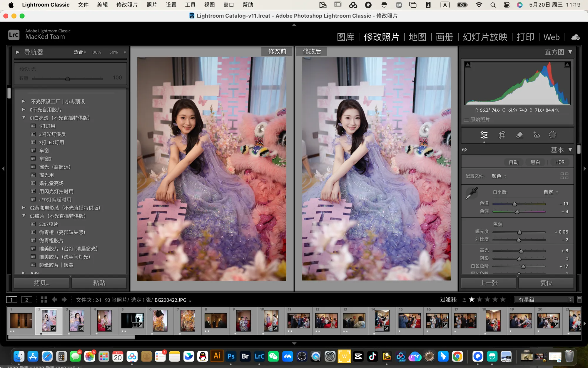Open the 视图 menu
Screen dimensions: 588x368
coord(209,5)
